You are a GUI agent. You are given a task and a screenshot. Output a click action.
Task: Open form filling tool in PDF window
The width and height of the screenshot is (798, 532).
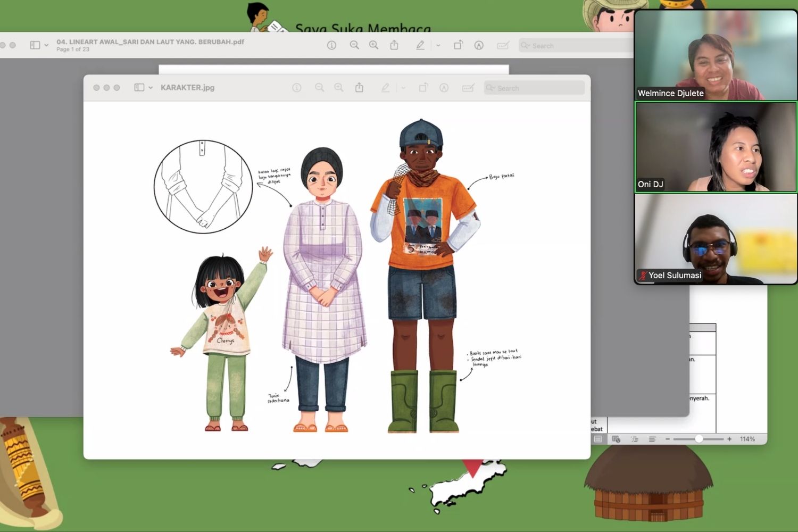click(x=503, y=45)
